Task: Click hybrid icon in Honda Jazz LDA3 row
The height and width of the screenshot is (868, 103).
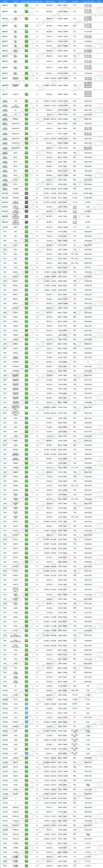Action: tap(26, 753)
